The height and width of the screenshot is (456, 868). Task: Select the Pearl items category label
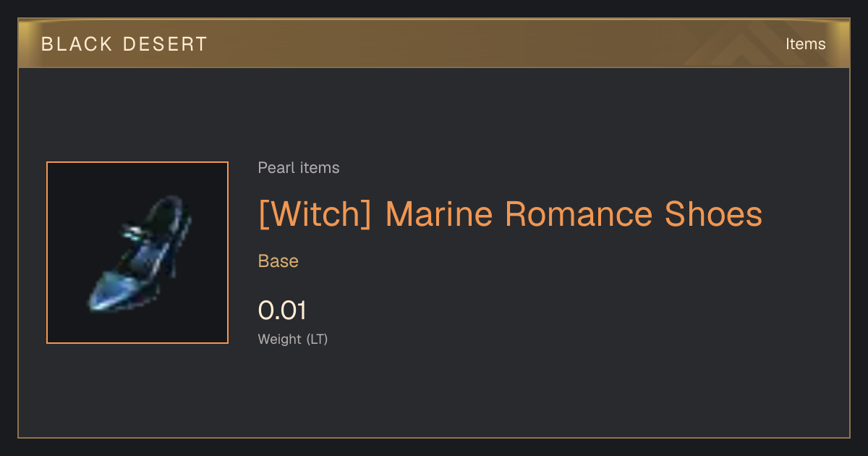tap(299, 168)
